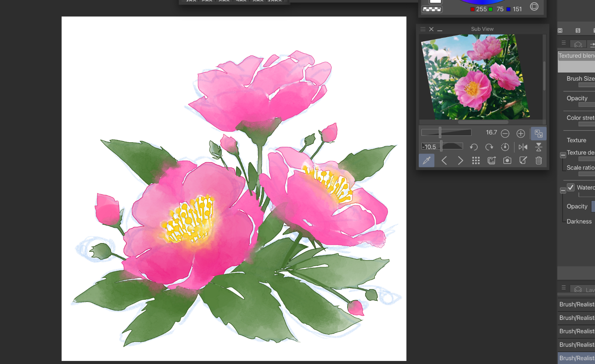Show previous image in Sub View

point(444,161)
